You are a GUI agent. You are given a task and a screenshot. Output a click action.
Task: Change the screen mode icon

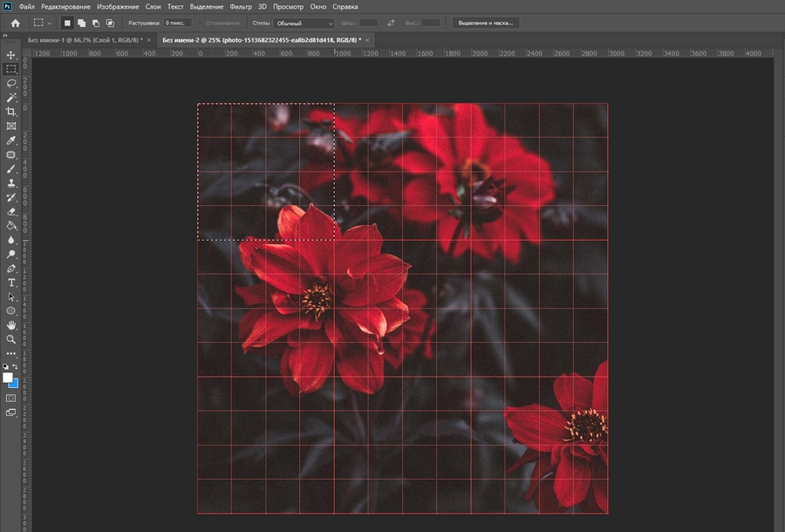[11, 413]
